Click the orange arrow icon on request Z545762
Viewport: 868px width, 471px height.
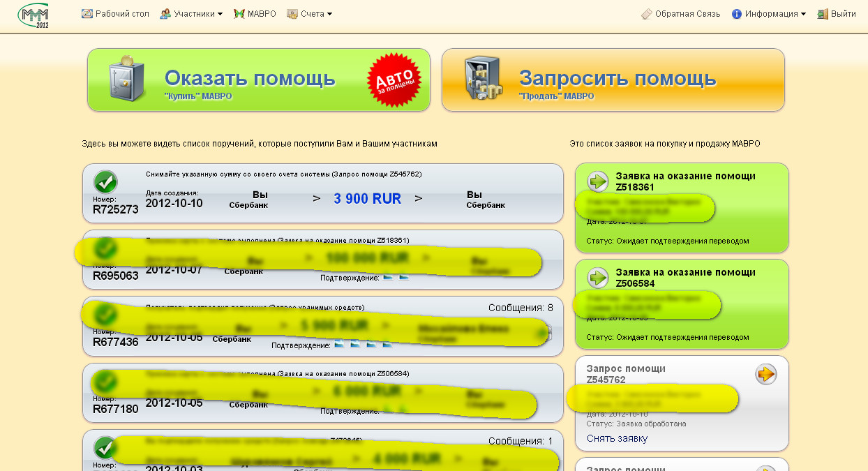point(765,374)
